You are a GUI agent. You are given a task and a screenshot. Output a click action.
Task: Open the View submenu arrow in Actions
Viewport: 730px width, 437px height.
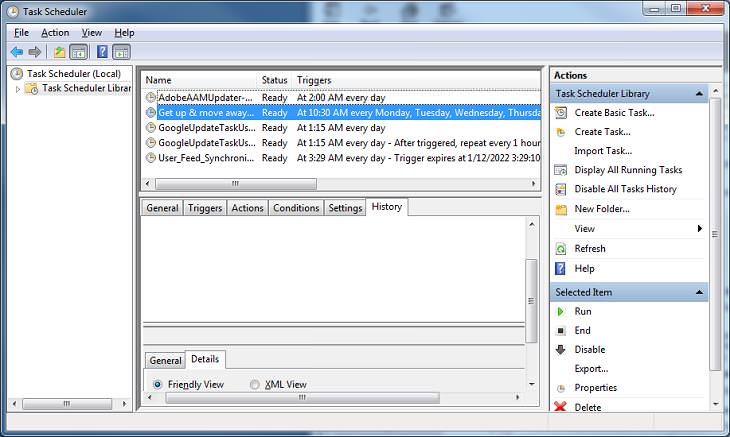(x=699, y=229)
